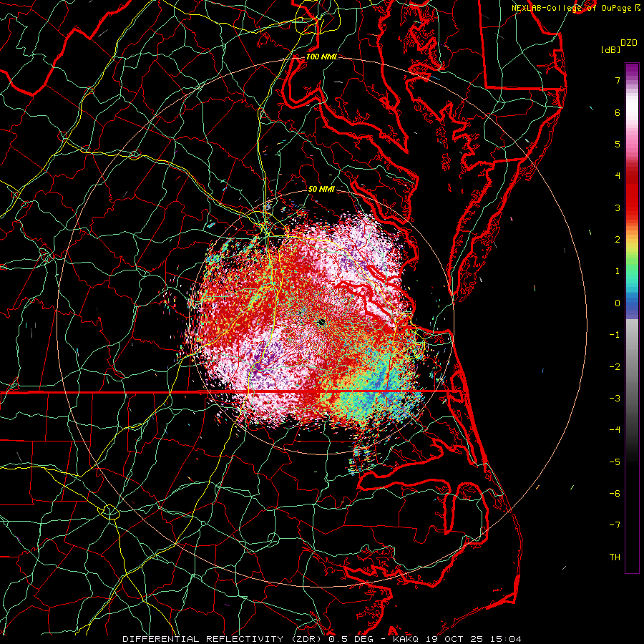Screen dimensions: 644x644
Task: Click the 100 NMI range ring label
Action: point(321,57)
